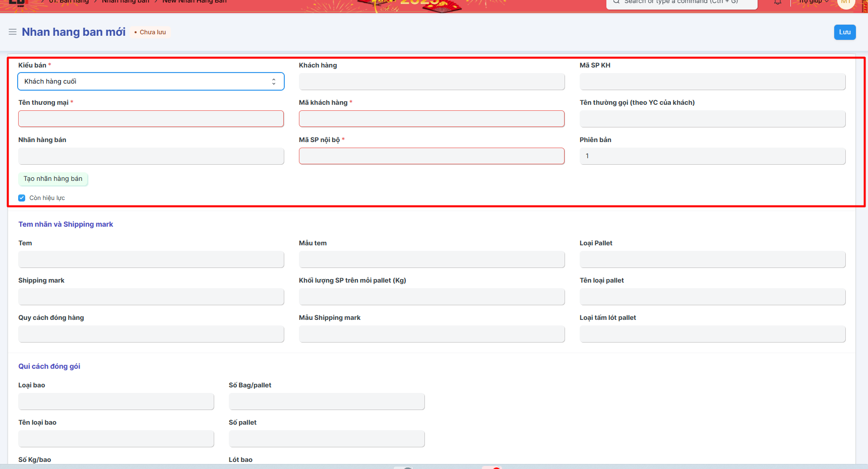Open the MT user avatar menu
The width and height of the screenshot is (868, 469).
point(845,3)
